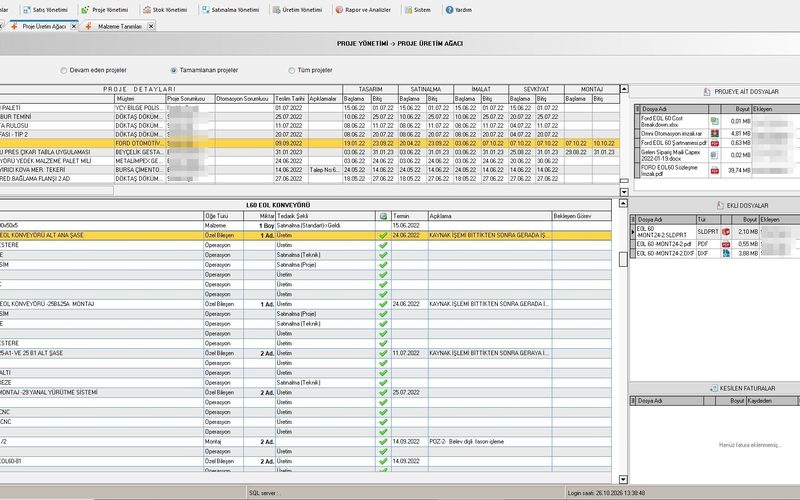Click the green checkmark in the -25B&25A. MONTAJ row
800x500 pixels.
tap(383, 304)
